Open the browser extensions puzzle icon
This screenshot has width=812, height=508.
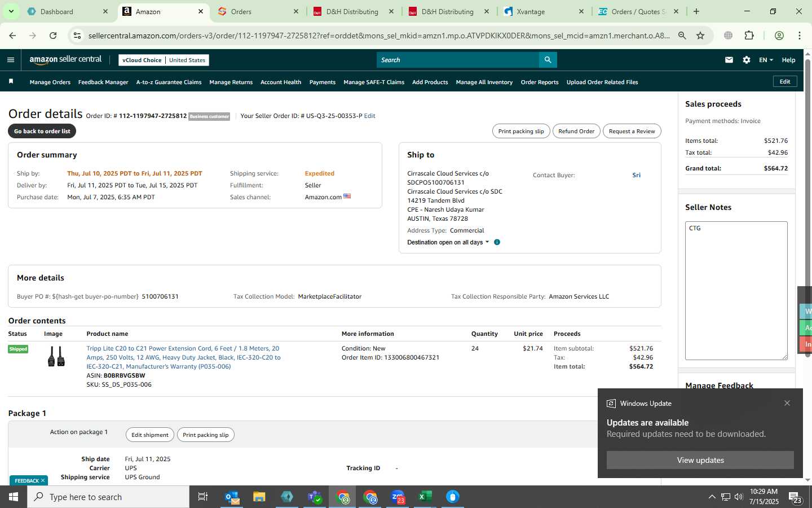pos(749,36)
